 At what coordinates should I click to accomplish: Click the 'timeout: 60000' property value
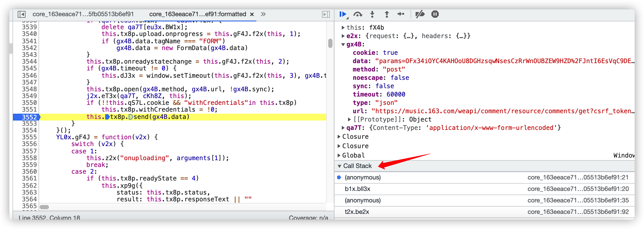click(396, 94)
